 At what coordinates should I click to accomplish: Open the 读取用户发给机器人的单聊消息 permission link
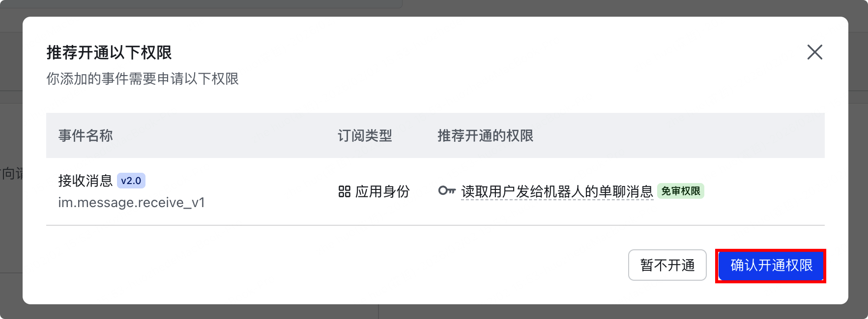[x=557, y=192]
